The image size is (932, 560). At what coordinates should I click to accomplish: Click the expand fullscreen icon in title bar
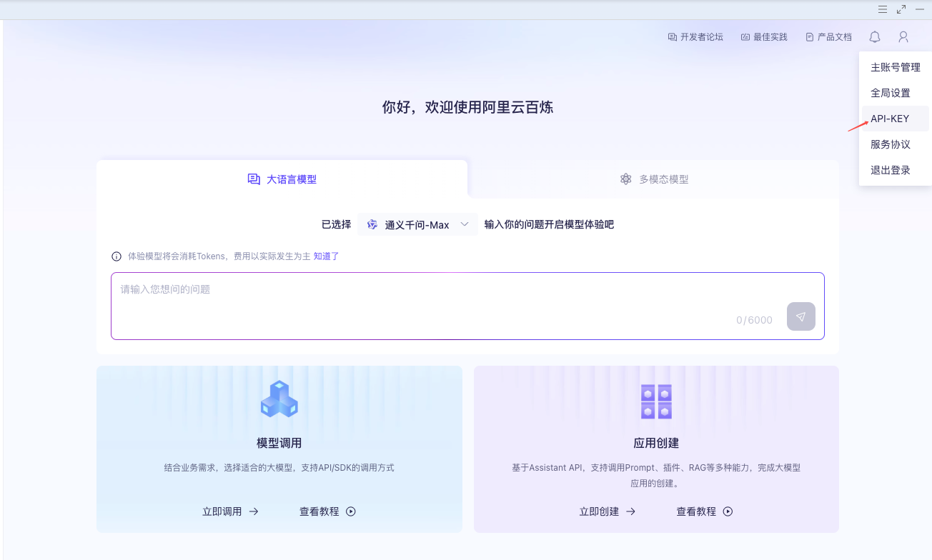coord(901,9)
